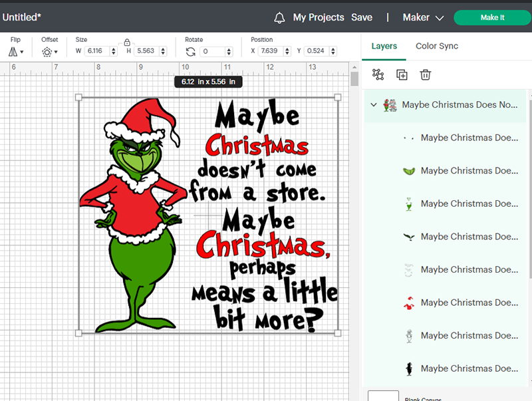This screenshot has width=532, height=401.
Task: Open the notifications bell
Action: [279, 18]
